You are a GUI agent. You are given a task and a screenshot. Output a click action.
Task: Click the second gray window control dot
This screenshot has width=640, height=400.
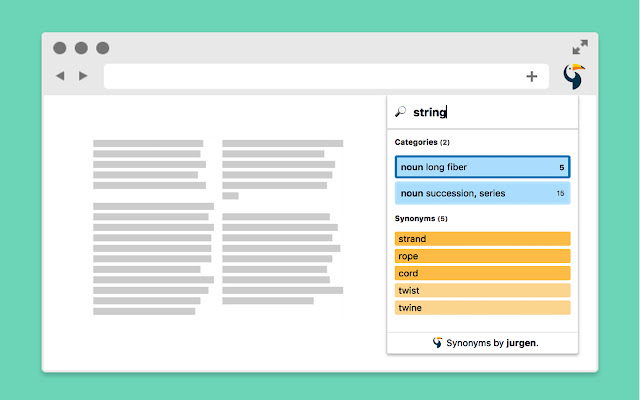[x=81, y=48]
